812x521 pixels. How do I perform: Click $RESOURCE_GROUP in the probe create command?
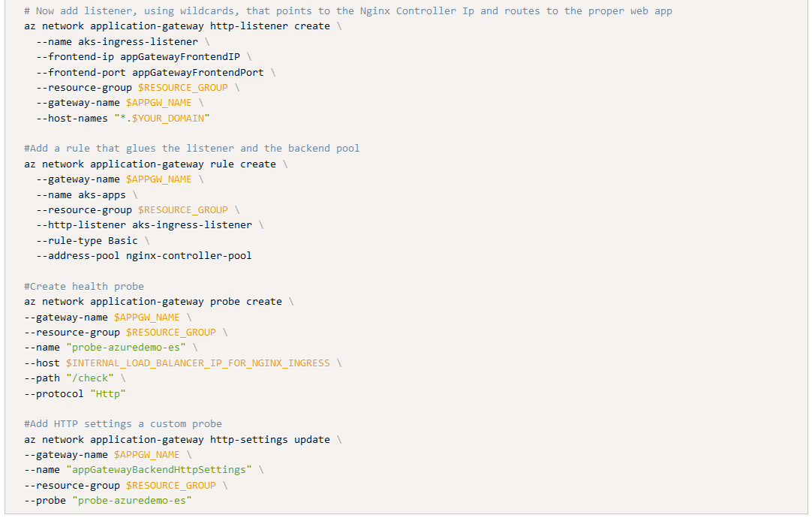(171, 332)
